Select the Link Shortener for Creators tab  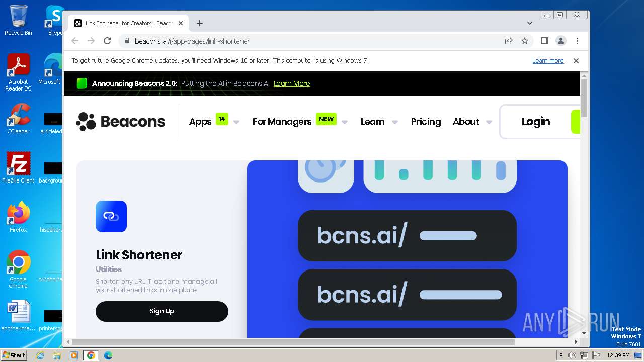point(128,23)
